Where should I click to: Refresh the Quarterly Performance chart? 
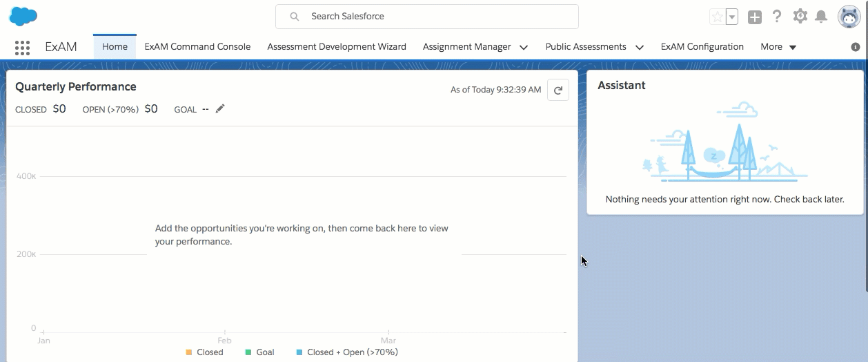[558, 90]
